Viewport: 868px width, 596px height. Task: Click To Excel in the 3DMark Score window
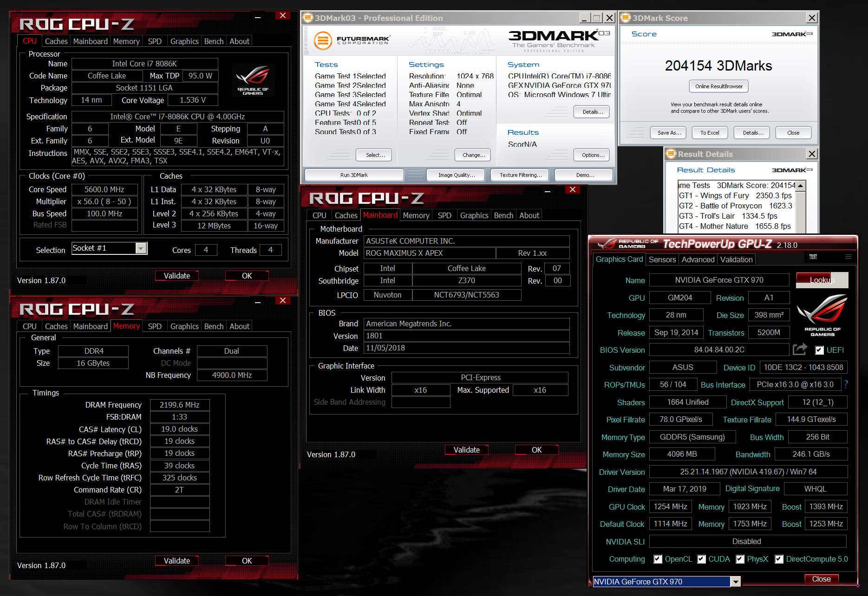[710, 133]
